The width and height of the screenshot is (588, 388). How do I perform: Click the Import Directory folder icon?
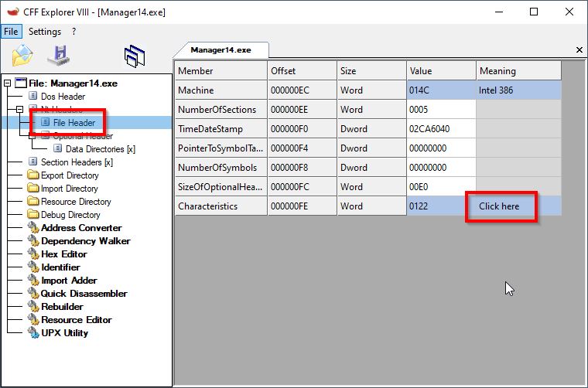click(x=33, y=188)
